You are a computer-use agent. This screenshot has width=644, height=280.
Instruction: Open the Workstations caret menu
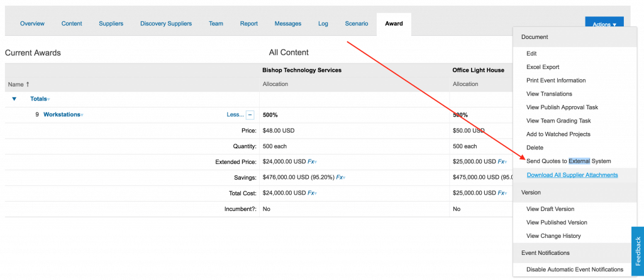tap(82, 115)
